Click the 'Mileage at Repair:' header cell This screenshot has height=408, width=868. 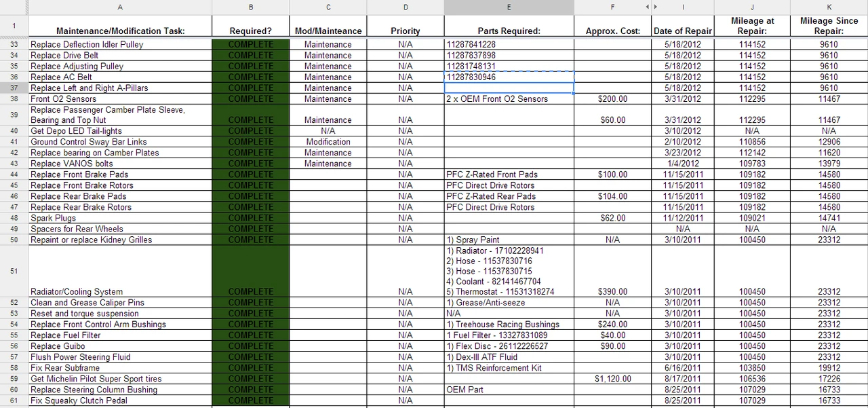752,26
